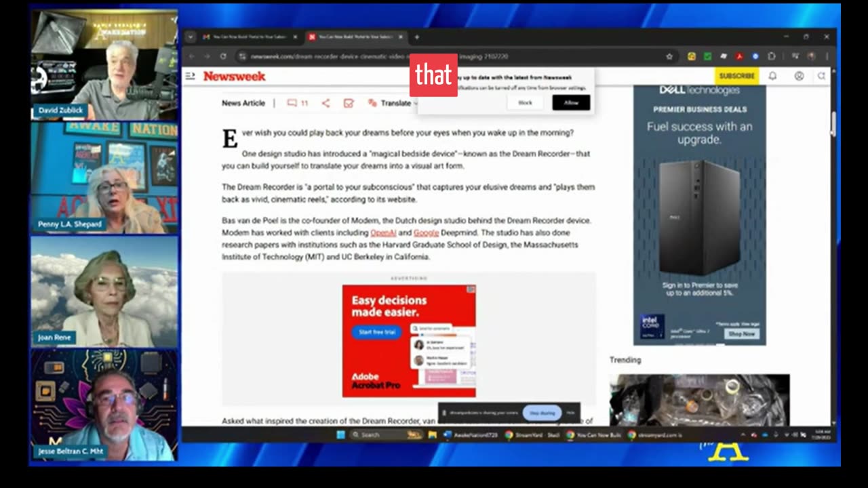Click the browser back arrow

click(x=192, y=56)
